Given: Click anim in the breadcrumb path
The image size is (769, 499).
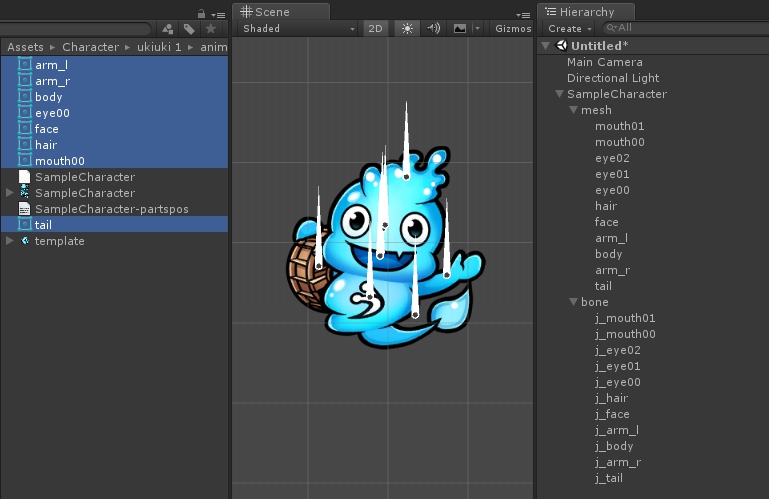Looking at the screenshot, I should point(213,47).
